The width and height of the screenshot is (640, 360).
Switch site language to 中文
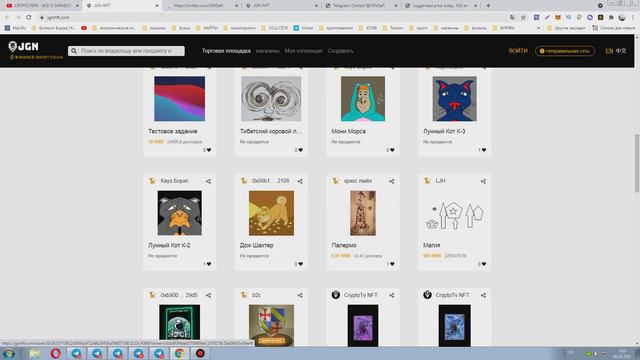pos(621,51)
